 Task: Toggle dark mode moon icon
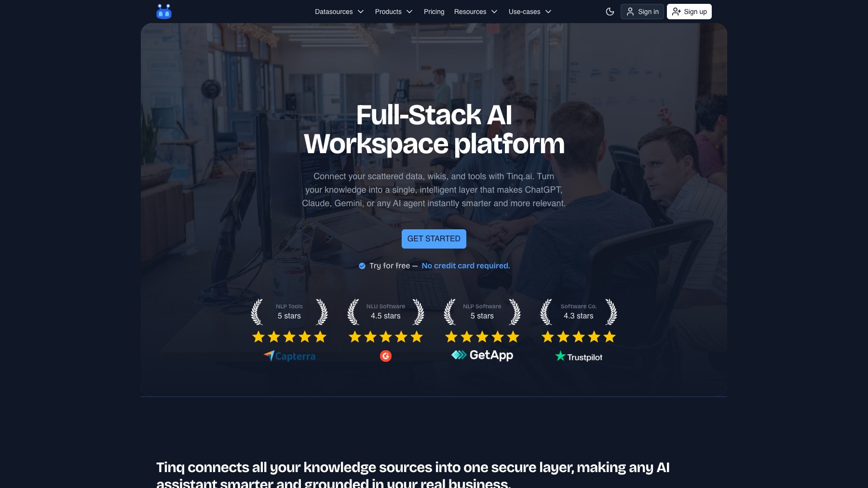(x=610, y=12)
